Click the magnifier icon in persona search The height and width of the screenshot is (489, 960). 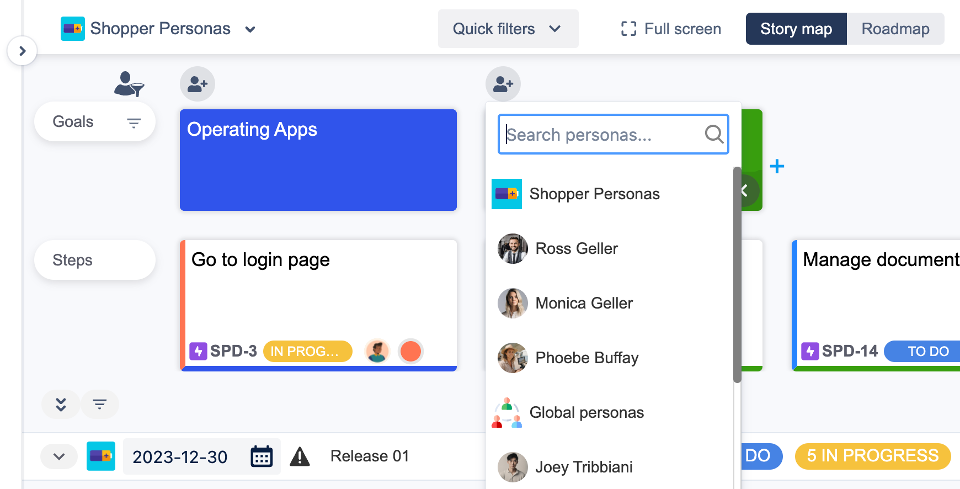point(714,134)
